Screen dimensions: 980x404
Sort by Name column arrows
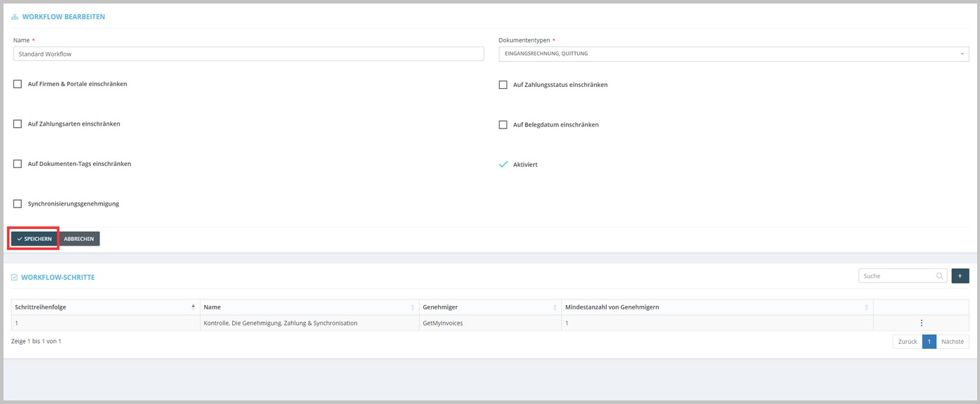point(413,307)
